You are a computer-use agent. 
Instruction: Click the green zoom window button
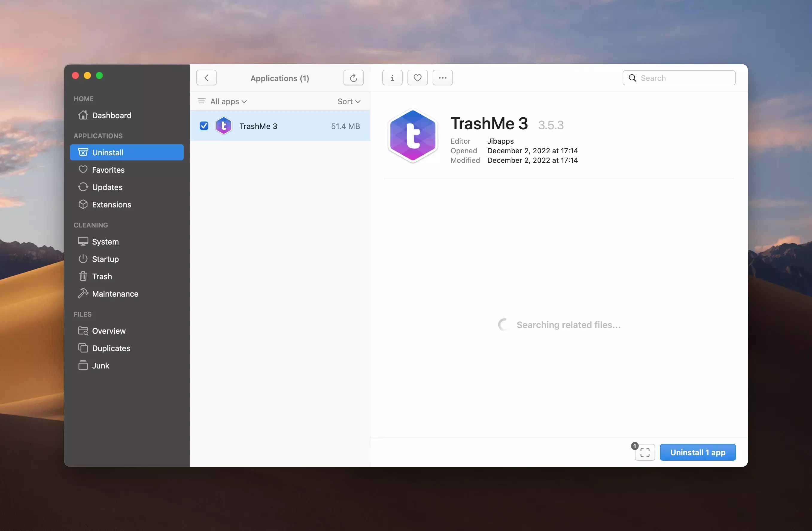click(99, 75)
